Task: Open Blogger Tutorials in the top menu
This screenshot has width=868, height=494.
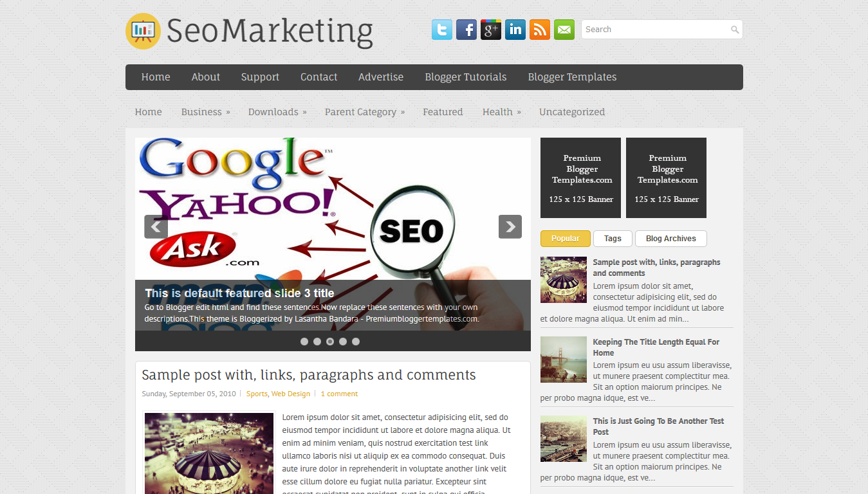Action: click(x=466, y=77)
